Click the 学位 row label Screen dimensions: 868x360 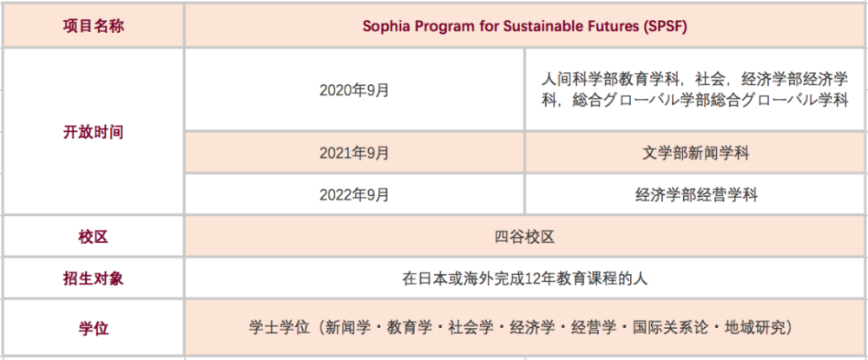click(93, 328)
